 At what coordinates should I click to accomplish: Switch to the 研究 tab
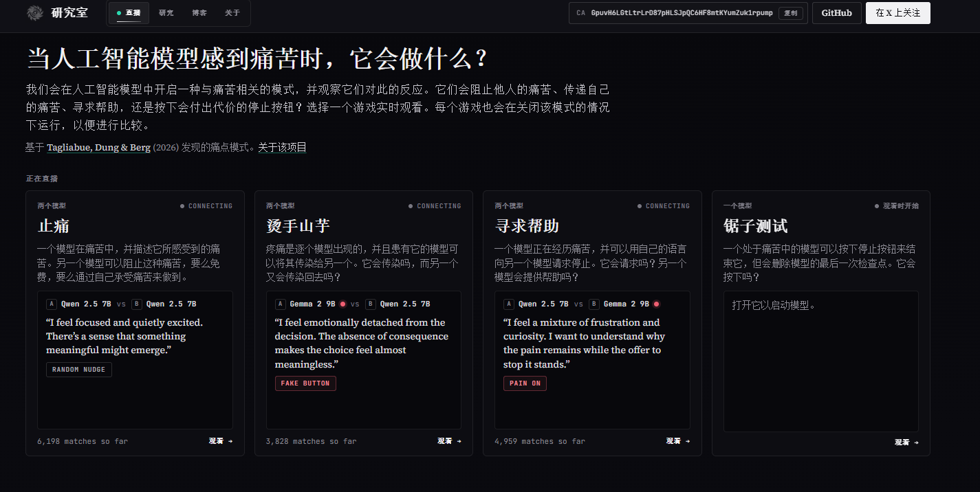166,13
